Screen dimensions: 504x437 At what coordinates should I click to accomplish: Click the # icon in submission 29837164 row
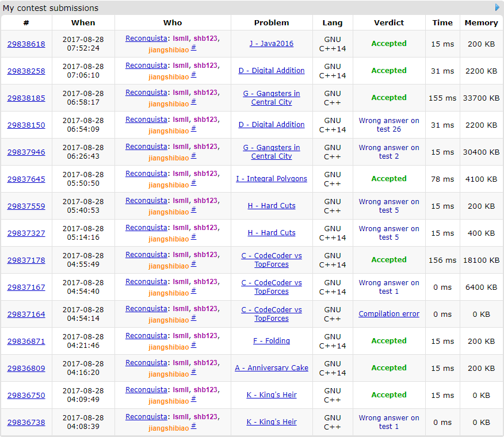193,318
